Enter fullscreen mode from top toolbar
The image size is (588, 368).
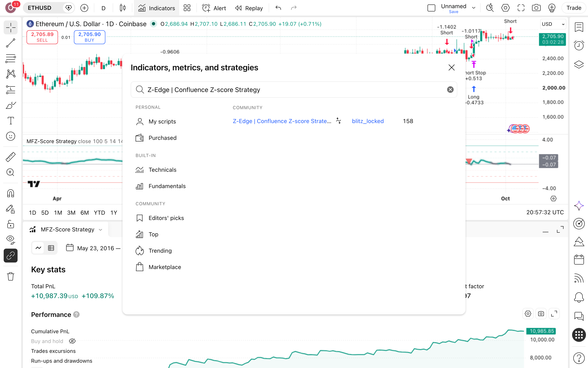[x=521, y=8]
